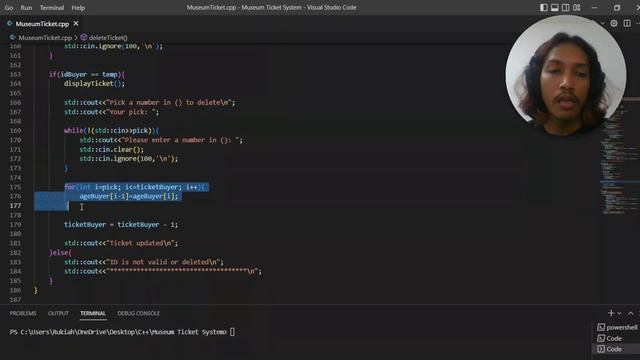Click line number 169 in gutter

[15, 131]
